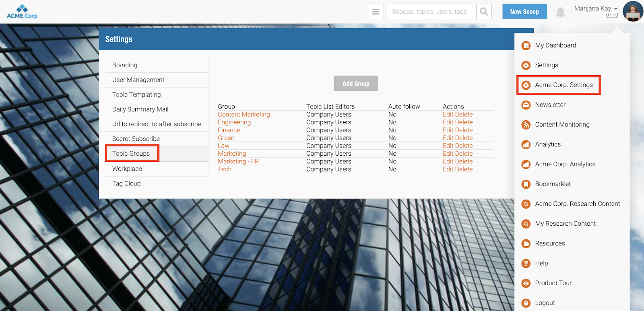Click the Analytics bar chart icon

point(526,144)
